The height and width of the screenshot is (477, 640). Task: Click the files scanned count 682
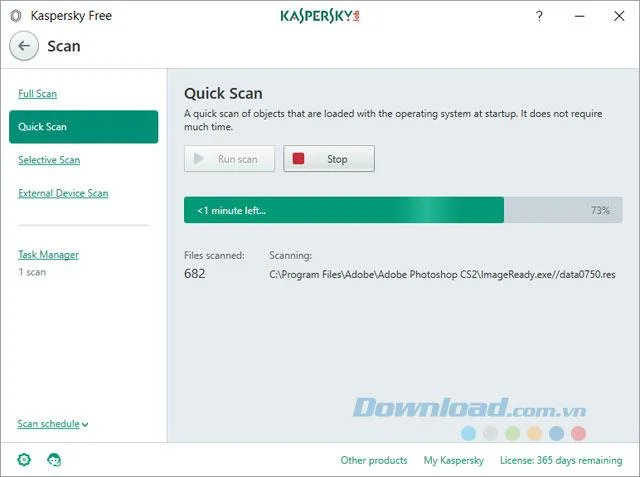[195, 273]
